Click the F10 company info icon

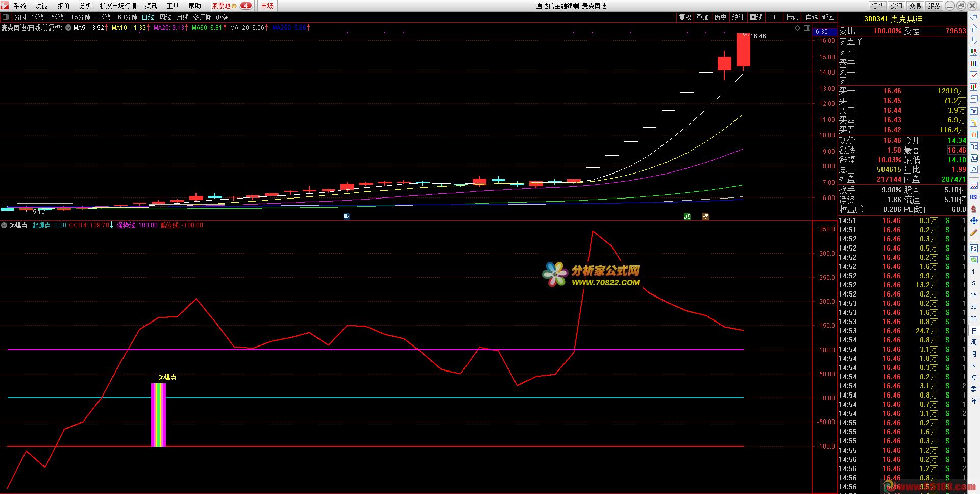pyautogui.click(x=973, y=111)
